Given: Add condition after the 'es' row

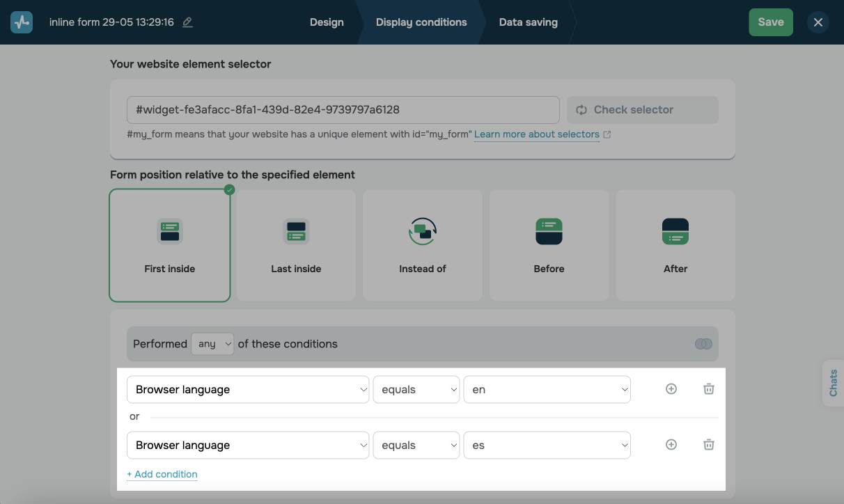Looking at the screenshot, I should [671, 445].
